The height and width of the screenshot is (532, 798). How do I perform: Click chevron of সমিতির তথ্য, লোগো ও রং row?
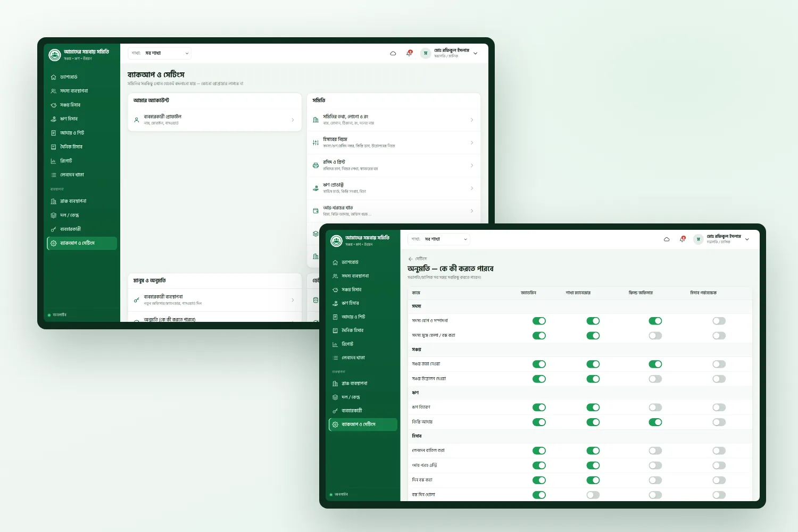coord(472,120)
